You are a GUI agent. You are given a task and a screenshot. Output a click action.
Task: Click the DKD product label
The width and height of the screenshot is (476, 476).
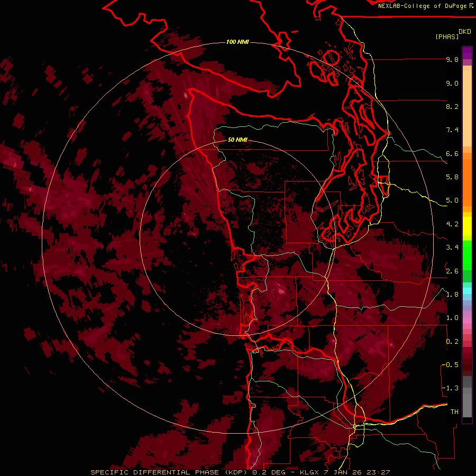point(465,32)
